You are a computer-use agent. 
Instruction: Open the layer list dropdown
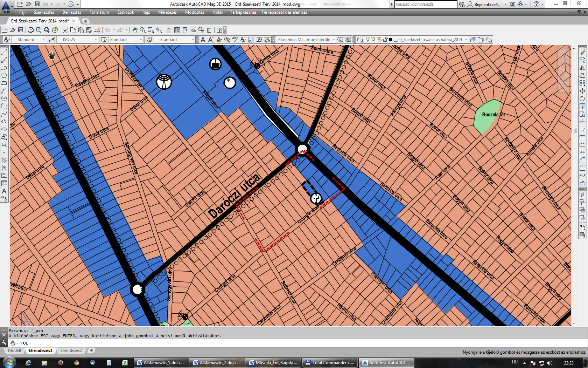point(466,40)
